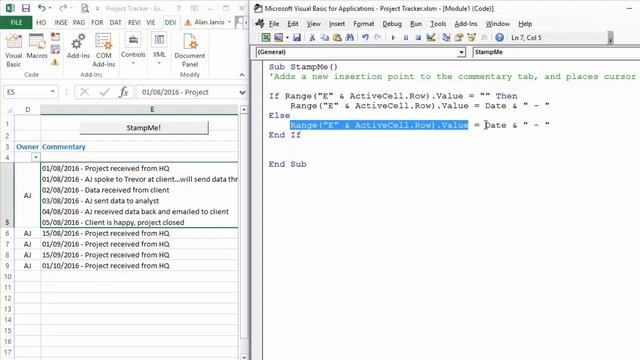The image size is (640, 360).
Task: Click the 'End Sub' line in code
Action: pyautogui.click(x=287, y=164)
